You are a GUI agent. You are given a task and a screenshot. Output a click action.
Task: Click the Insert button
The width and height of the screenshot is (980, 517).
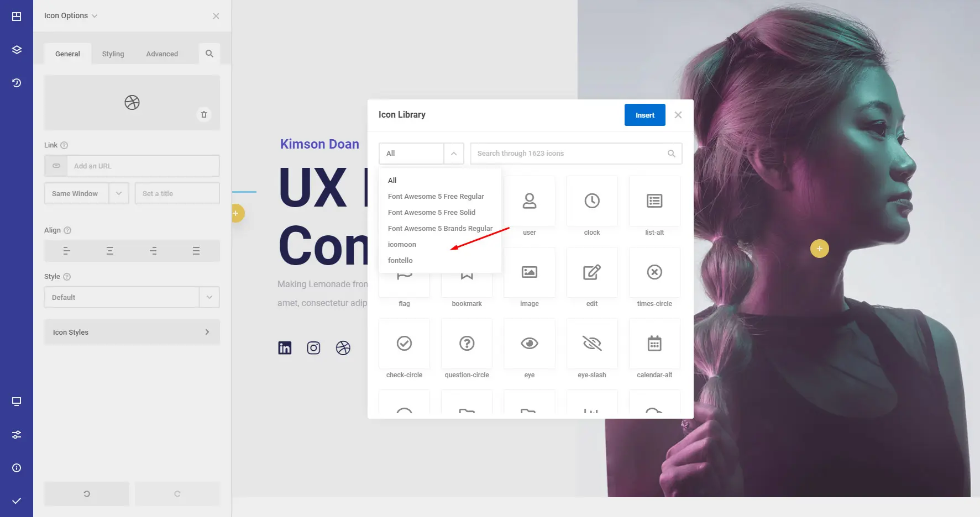645,115
